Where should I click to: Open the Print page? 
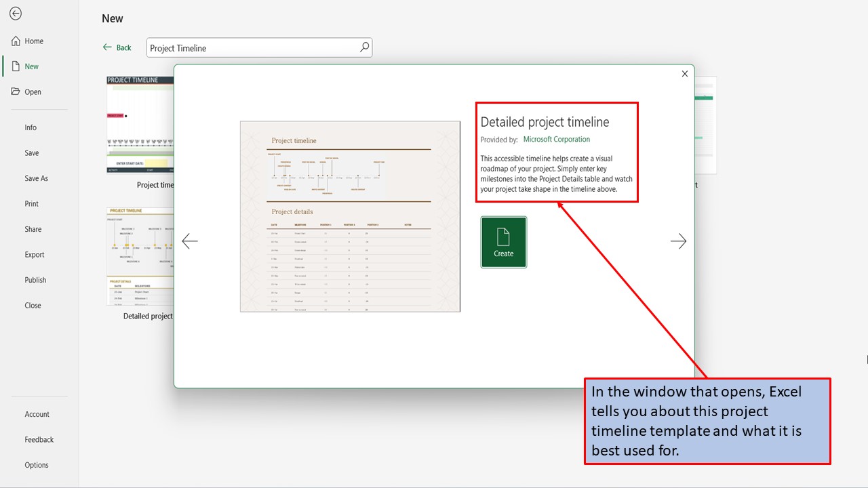(31, 203)
